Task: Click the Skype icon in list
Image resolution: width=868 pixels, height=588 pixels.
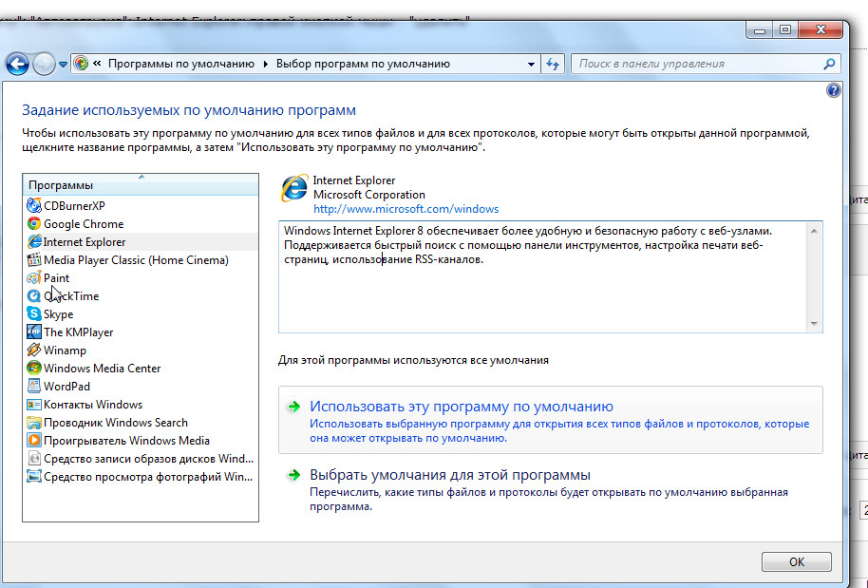Action: coord(34,313)
